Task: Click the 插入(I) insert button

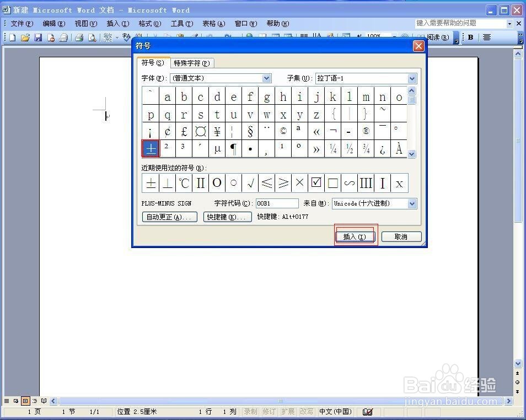Action: 355,237
